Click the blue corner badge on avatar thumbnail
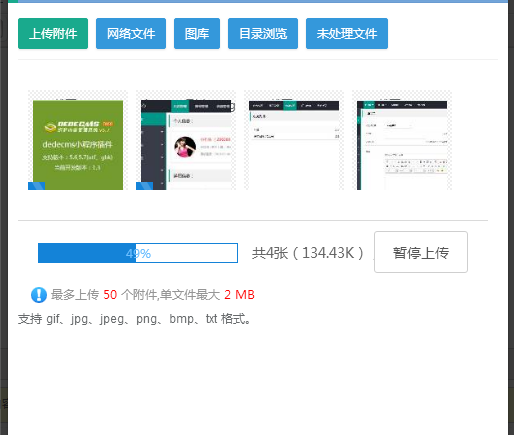This screenshot has height=435, width=514. coord(144,186)
